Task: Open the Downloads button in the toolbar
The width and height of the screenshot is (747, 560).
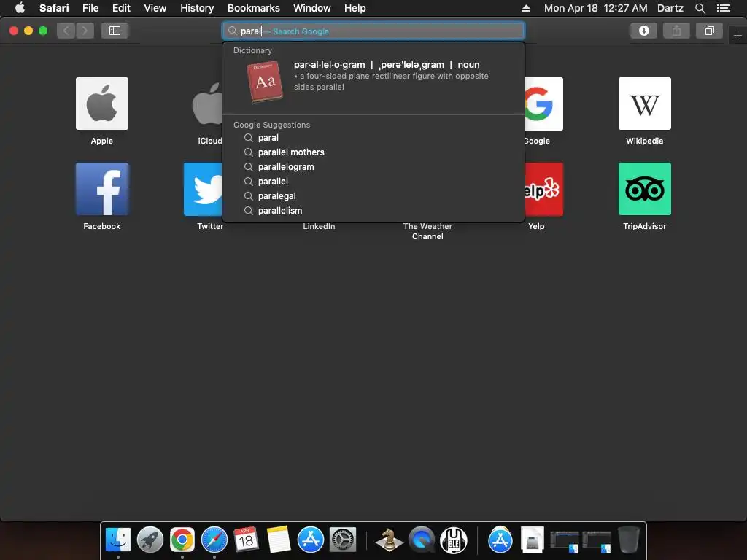Action: pos(643,31)
